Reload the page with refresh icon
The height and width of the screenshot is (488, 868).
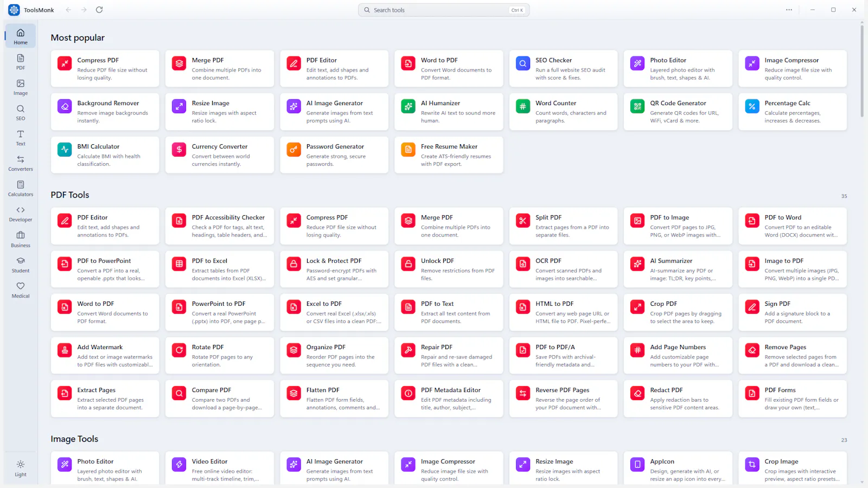pos(99,10)
